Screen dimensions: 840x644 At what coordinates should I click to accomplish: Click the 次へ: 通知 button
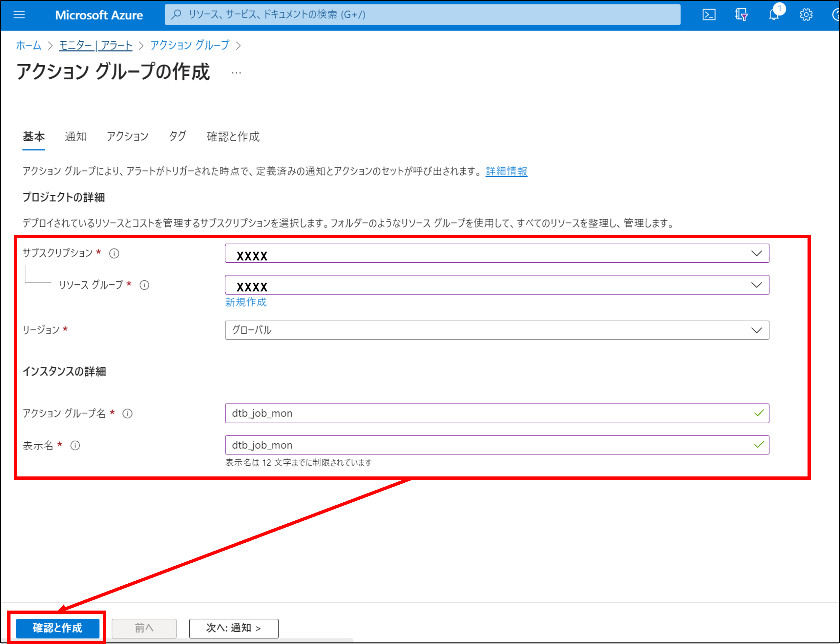tap(234, 628)
